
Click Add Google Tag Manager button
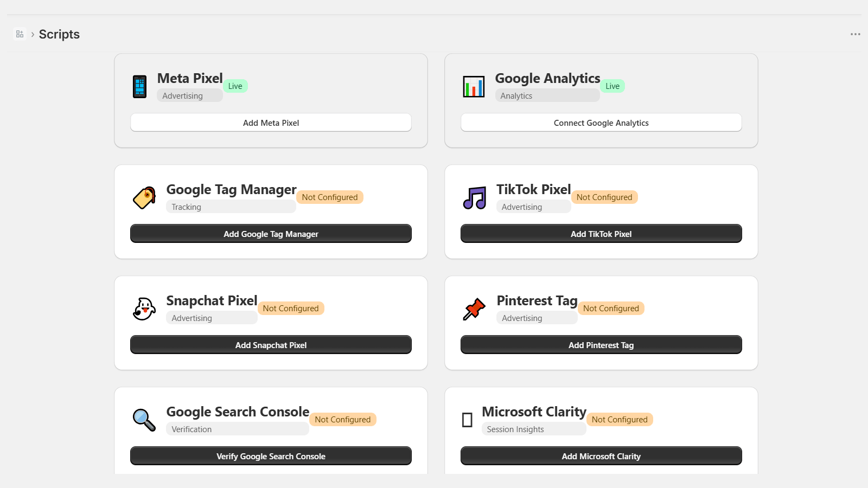(x=271, y=234)
